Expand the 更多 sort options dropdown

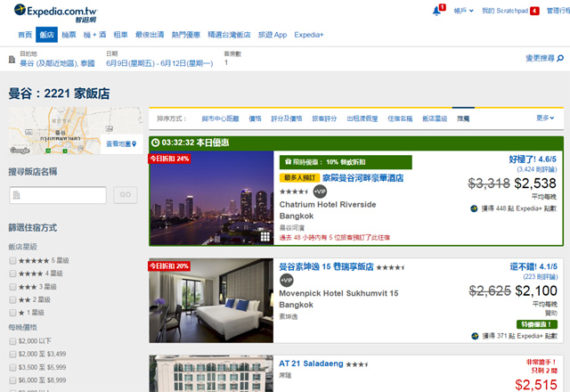pos(545,118)
